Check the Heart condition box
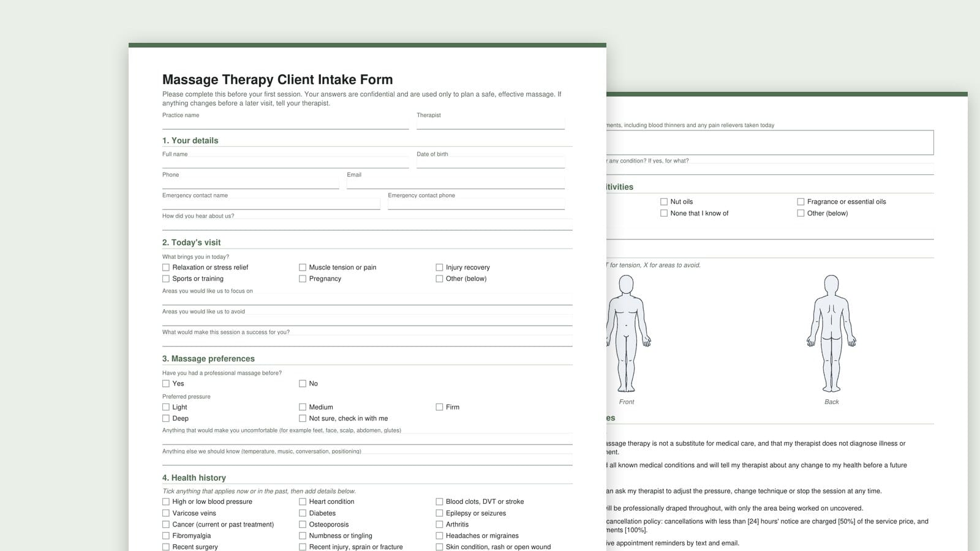 coord(303,501)
